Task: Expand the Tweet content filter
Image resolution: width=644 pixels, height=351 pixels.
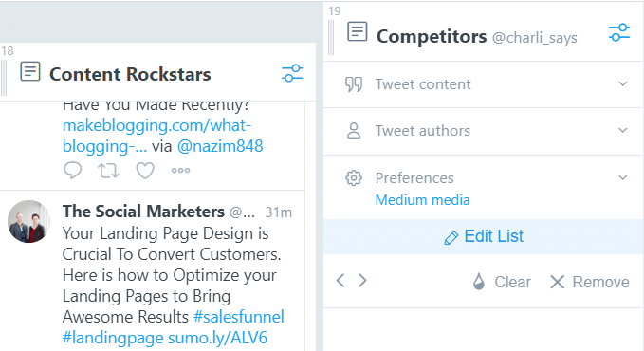Action: click(x=484, y=84)
